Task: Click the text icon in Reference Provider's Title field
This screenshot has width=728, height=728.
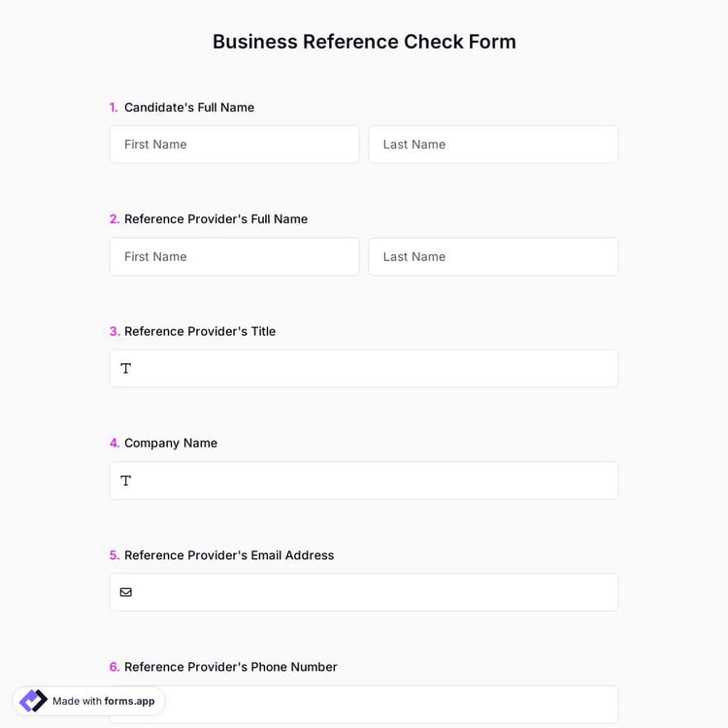Action: pos(126,369)
